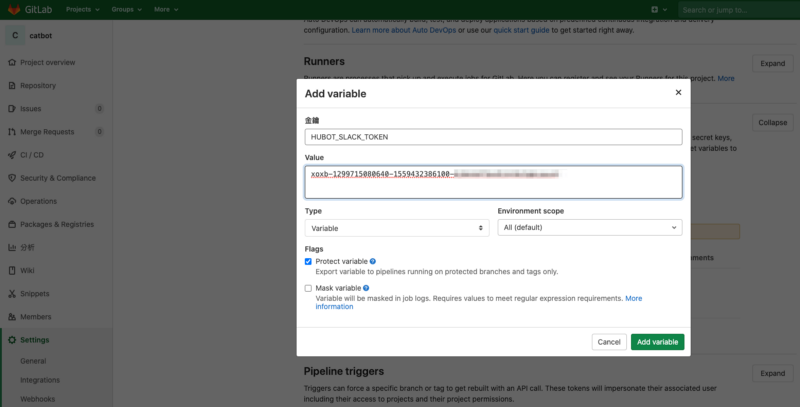Open Integrations settings submenu item
Image resolution: width=800 pixels, height=407 pixels.
pos(40,380)
